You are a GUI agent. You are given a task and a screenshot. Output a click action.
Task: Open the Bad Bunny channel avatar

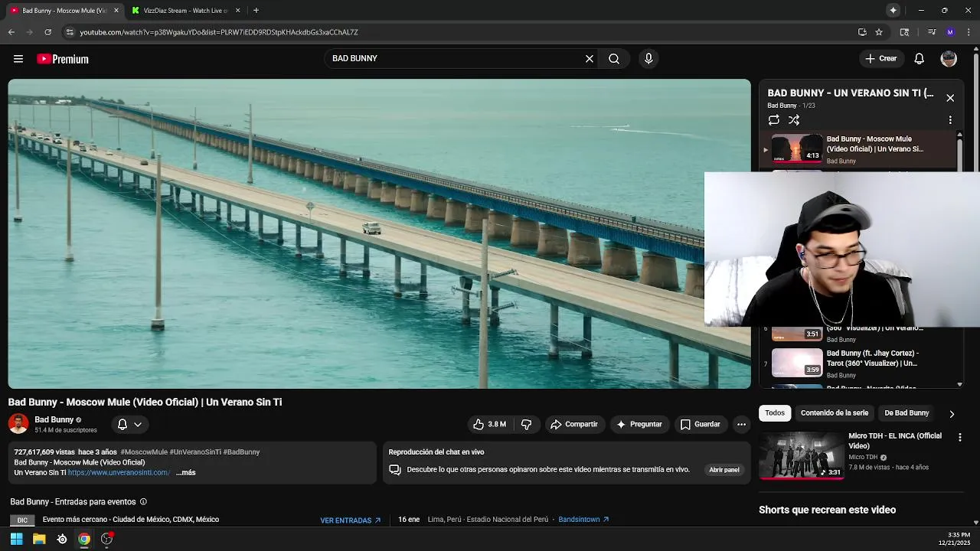point(18,424)
